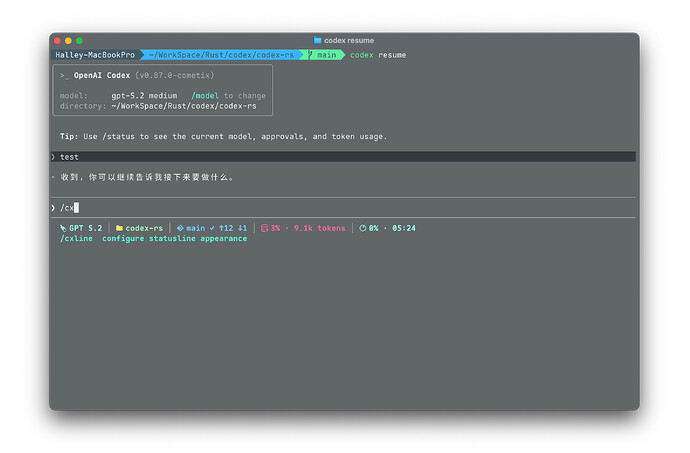This screenshot has height=453, width=690.
Task: Click the checkmark beside main in the statusline
Action: pyautogui.click(x=212, y=228)
